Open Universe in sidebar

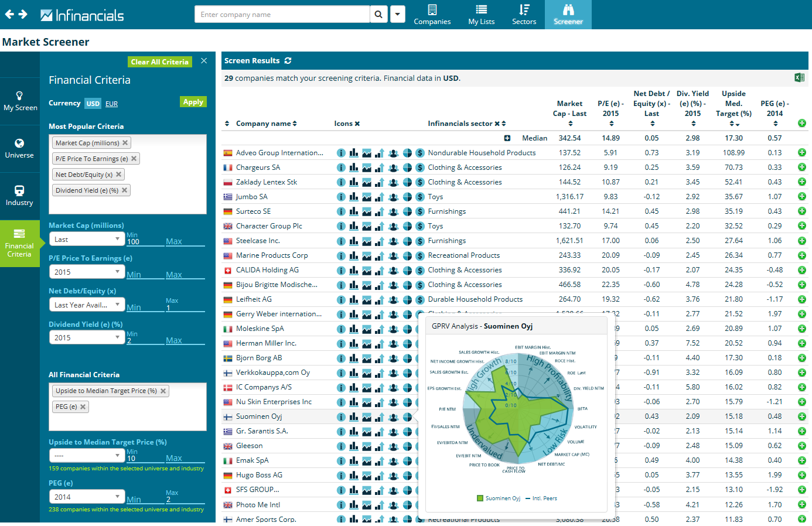pyautogui.click(x=20, y=149)
